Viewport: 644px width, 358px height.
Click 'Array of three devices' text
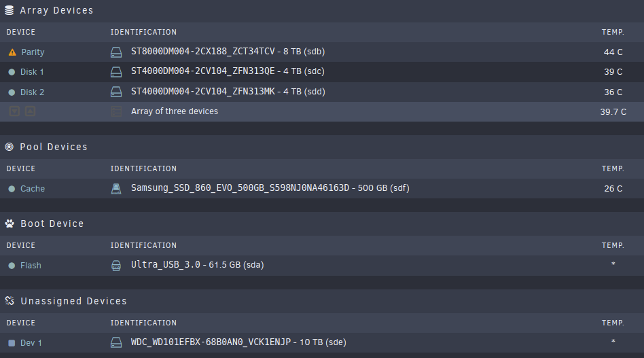175,111
